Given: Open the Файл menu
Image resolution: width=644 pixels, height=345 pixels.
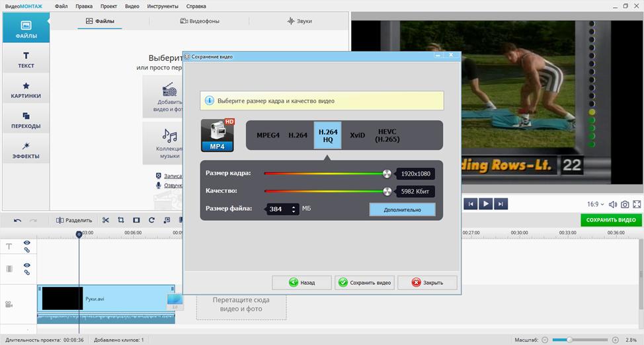Looking at the screenshot, I should click(61, 6).
